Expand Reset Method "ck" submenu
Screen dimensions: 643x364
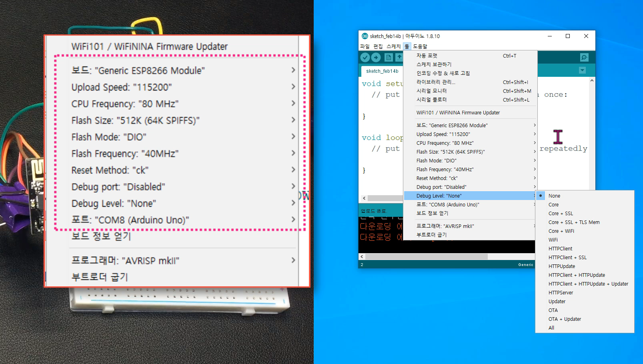point(470,178)
